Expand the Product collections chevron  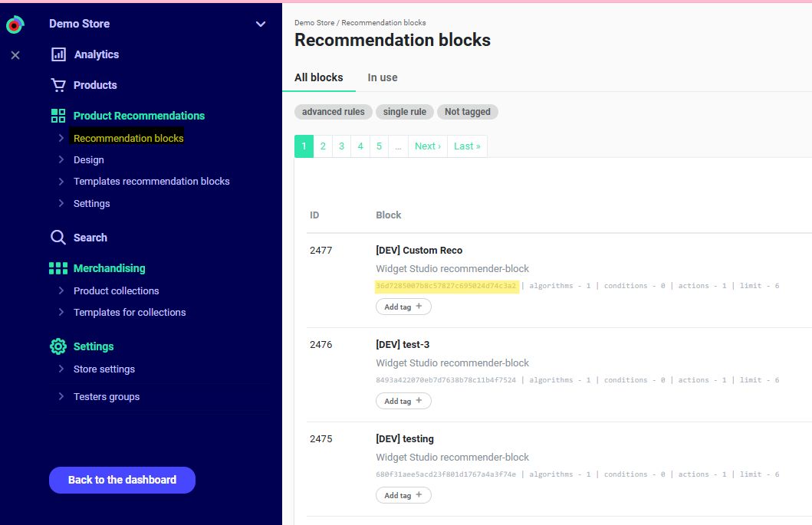(61, 291)
